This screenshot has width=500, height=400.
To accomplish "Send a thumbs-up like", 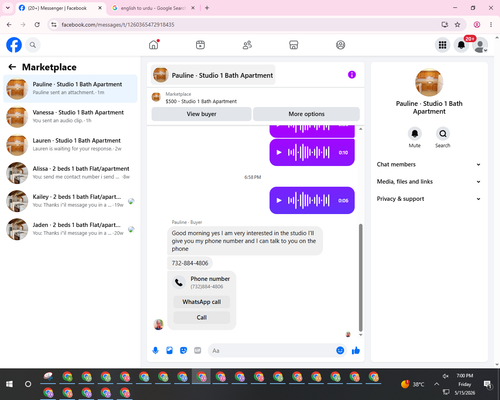I will (356, 350).
